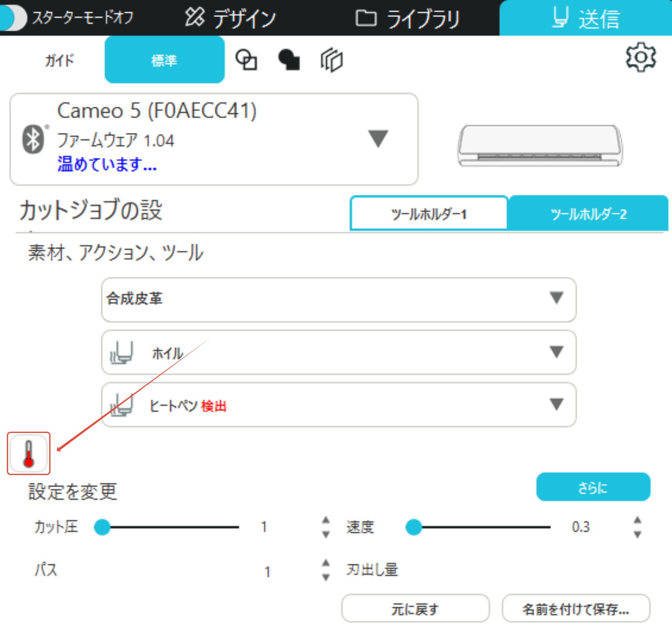The width and height of the screenshot is (672, 626).
Task: Open the gear settings icon
Action: coord(640,57)
